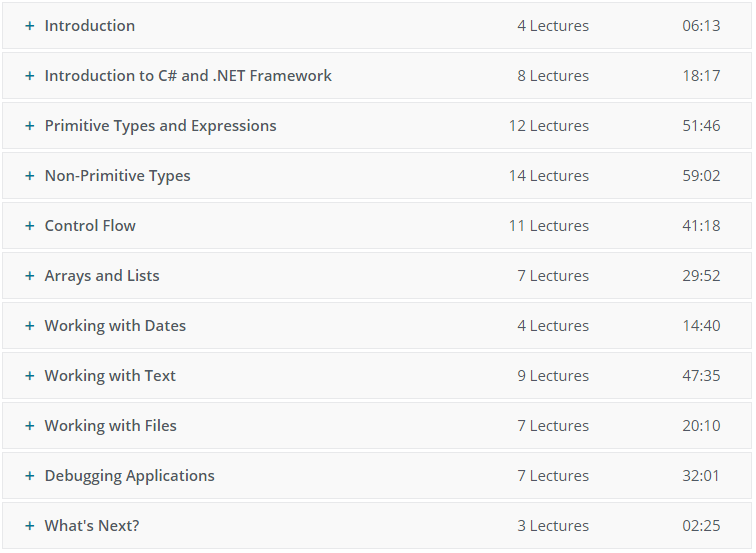756x553 pixels.
Task: Click 3 Lectures in What's Next? row
Action: (553, 526)
